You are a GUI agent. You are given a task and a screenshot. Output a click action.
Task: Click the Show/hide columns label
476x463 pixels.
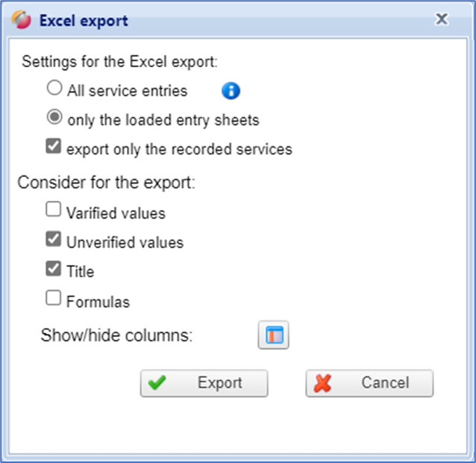click(x=116, y=335)
